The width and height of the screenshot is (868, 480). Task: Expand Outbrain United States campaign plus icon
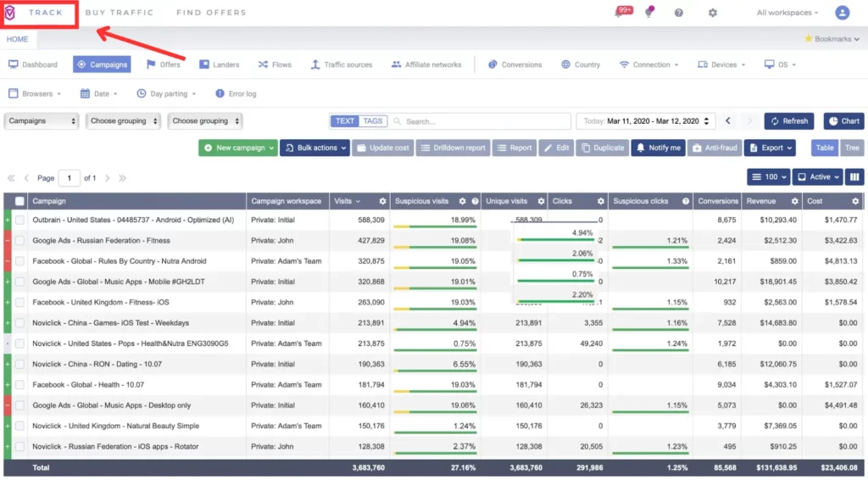[x=8, y=220]
